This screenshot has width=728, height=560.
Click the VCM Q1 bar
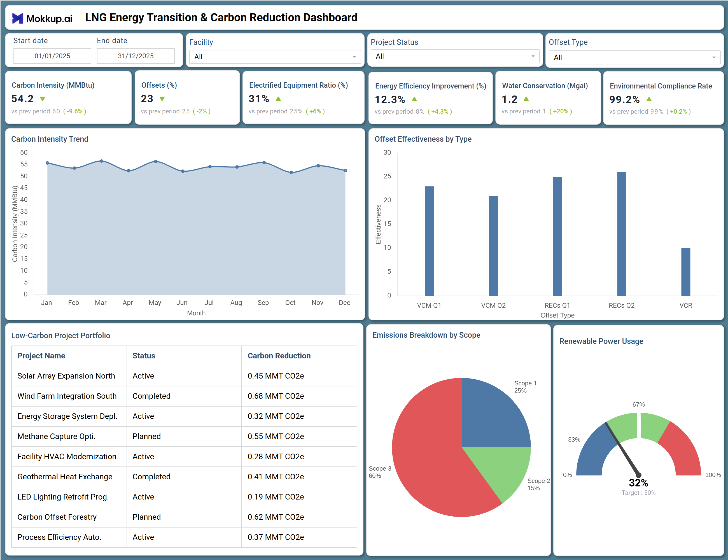[x=429, y=241]
